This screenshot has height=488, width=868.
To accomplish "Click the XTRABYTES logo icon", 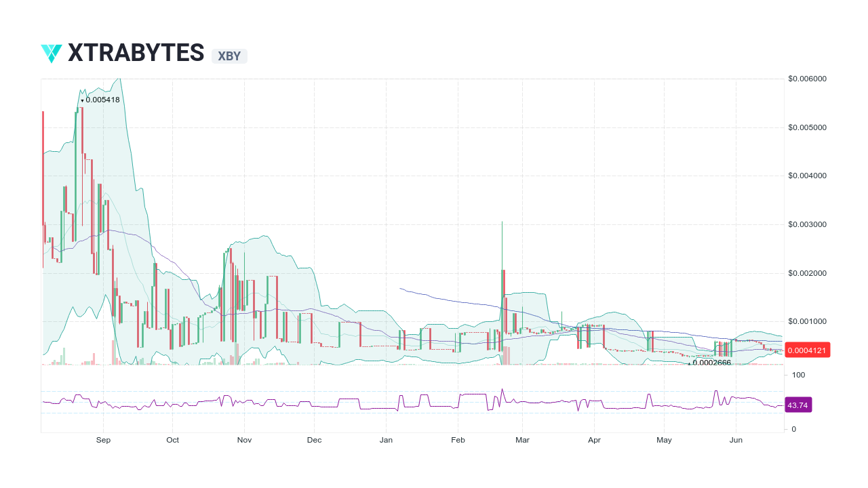I will pyautogui.click(x=52, y=54).
